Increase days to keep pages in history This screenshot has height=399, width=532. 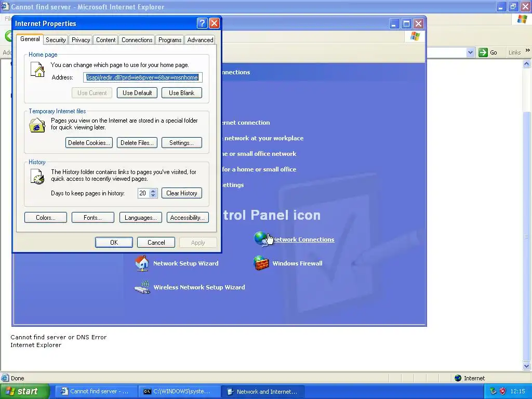(x=153, y=191)
